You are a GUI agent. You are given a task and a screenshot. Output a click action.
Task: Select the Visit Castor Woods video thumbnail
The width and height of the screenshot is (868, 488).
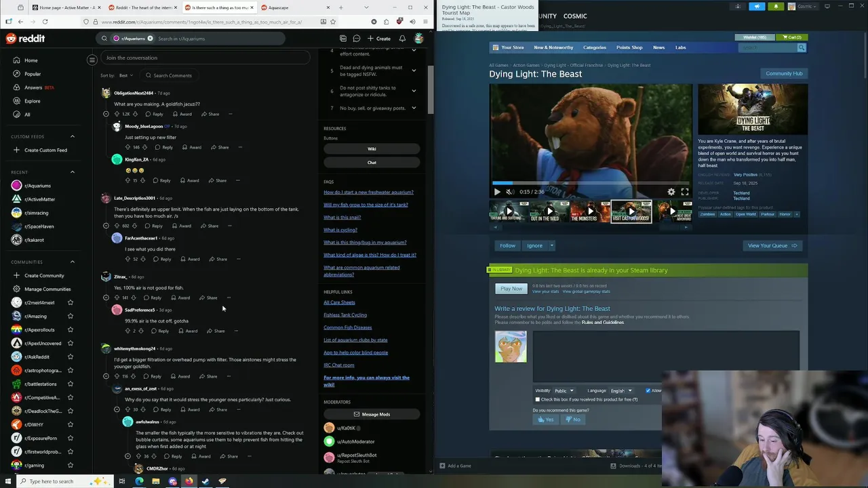click(x=631, y=211)
